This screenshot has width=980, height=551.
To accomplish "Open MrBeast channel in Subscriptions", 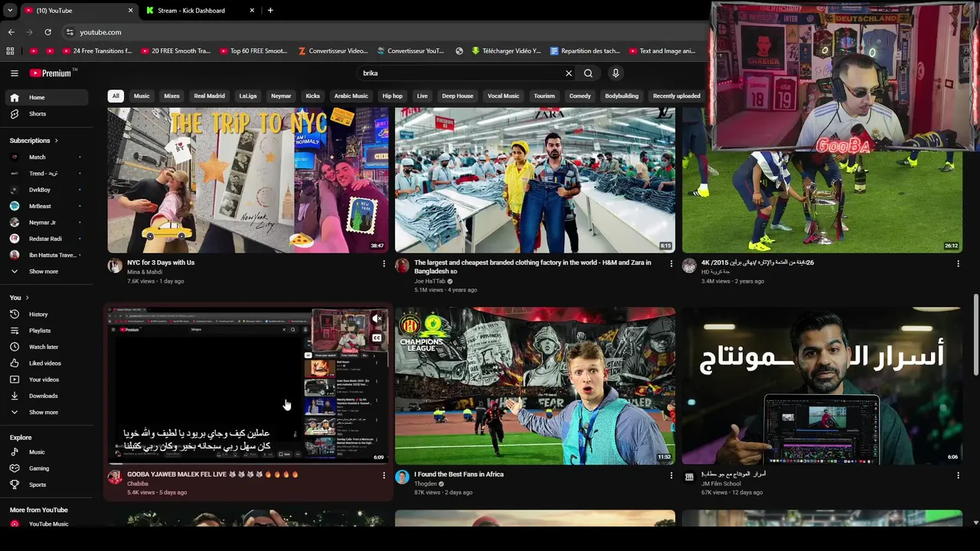I will click(45, 207).
